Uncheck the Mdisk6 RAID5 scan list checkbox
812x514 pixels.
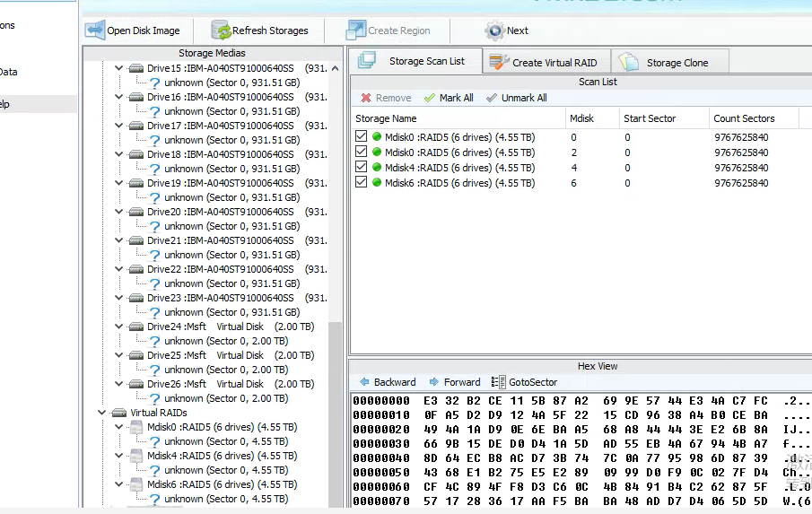tap(362, 182)
